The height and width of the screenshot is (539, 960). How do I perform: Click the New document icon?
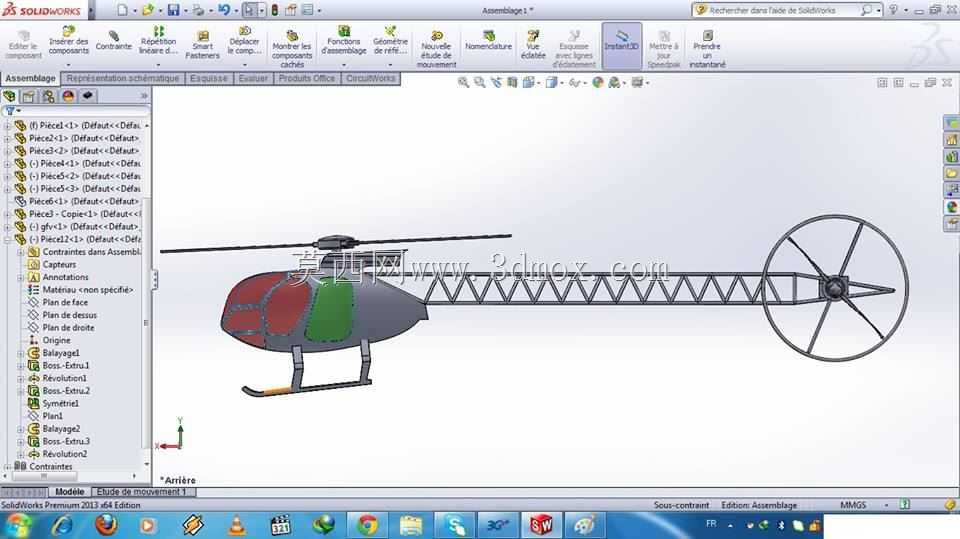pos(123,10)
